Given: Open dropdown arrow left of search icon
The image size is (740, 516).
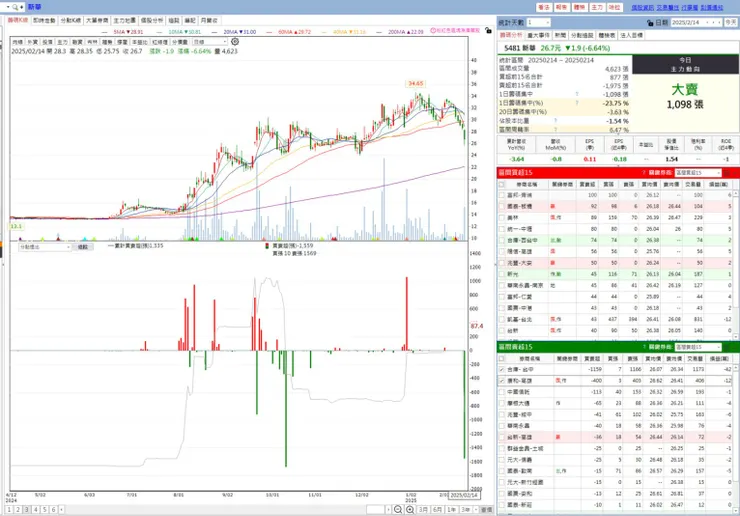Looking at the screenshot, I should click(x=8, y=7).
